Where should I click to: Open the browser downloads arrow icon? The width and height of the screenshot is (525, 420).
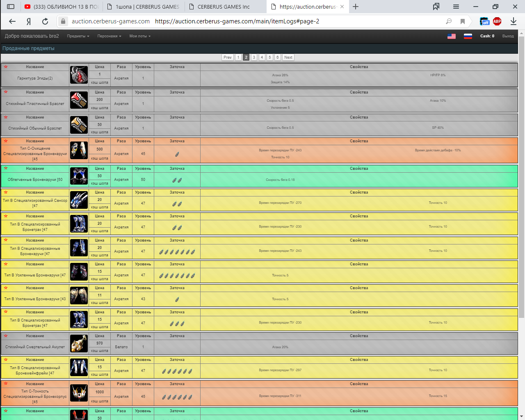coord(514,21)
